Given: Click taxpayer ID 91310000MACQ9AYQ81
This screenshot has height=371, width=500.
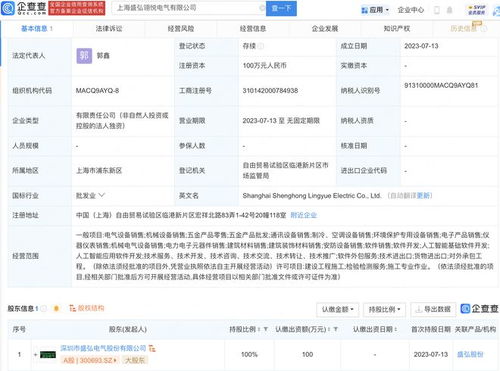Looking at the screenshot, I should pyautogui.click(x=441, y=85).
